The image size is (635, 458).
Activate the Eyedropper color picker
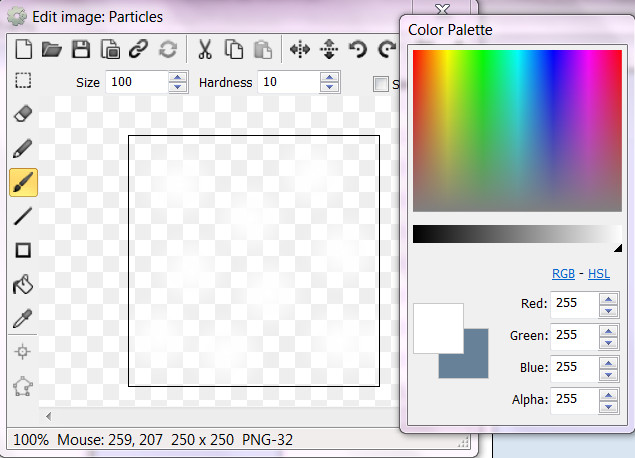click(24, 319)
